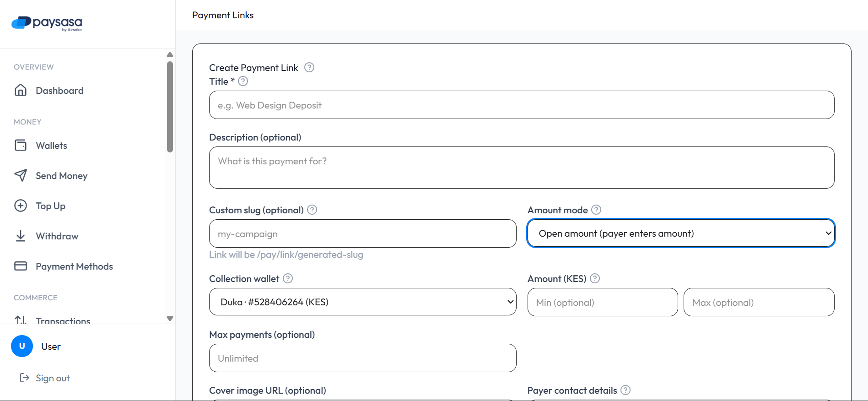Click sidebar scrollbar down arrow
Viewport: 868px width, 401px height.
point(170,319)
